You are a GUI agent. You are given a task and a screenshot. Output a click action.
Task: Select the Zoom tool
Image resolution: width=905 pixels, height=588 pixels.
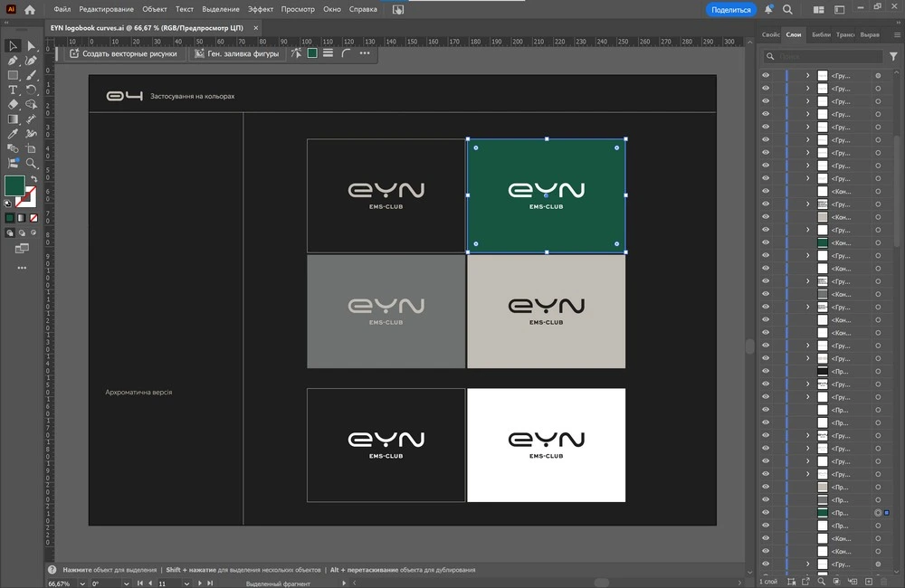click(x=32, y=163)
